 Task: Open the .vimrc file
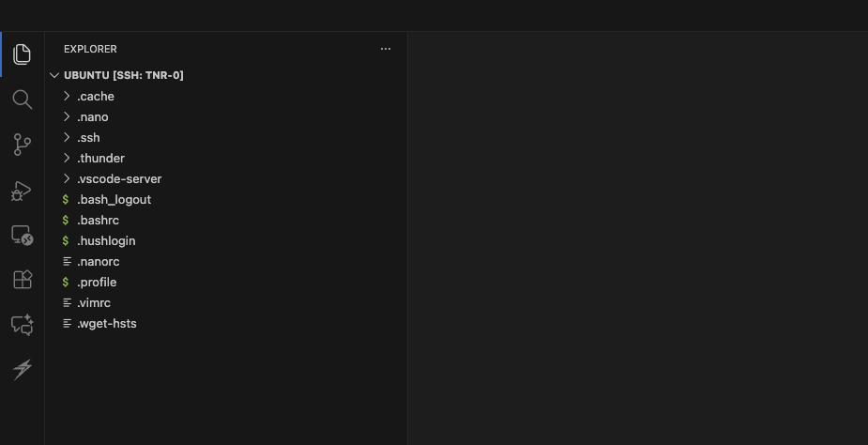click(x=226, y=303)
